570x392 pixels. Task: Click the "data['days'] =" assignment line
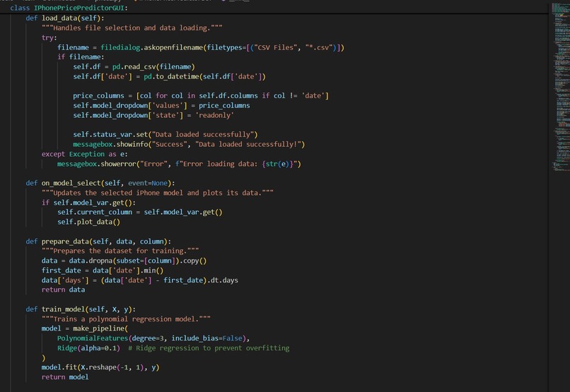click(139, 280)
